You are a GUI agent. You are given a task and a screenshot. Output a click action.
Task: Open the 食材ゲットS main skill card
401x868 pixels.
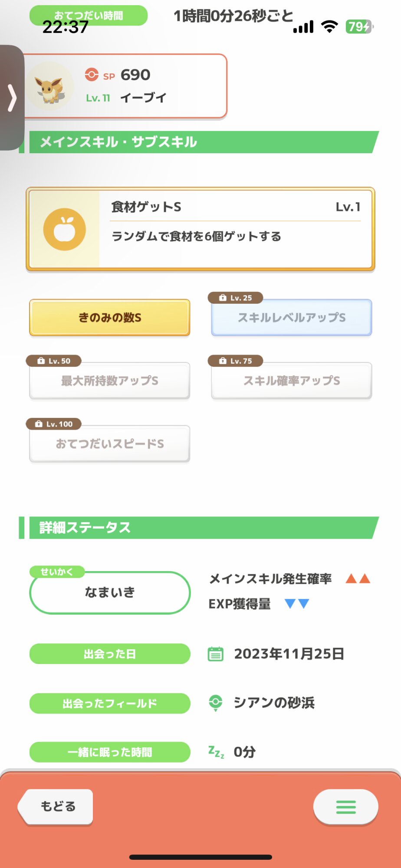[x=234, y=229]
